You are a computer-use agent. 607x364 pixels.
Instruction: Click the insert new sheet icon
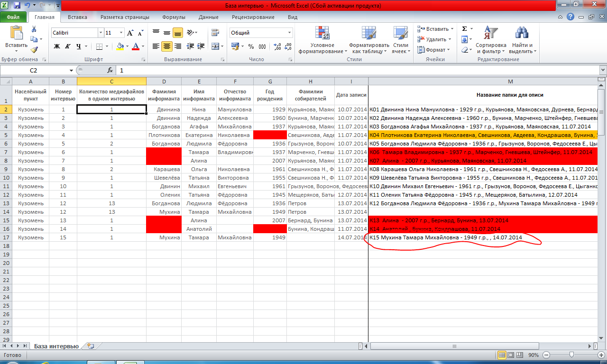coord(91,346)
